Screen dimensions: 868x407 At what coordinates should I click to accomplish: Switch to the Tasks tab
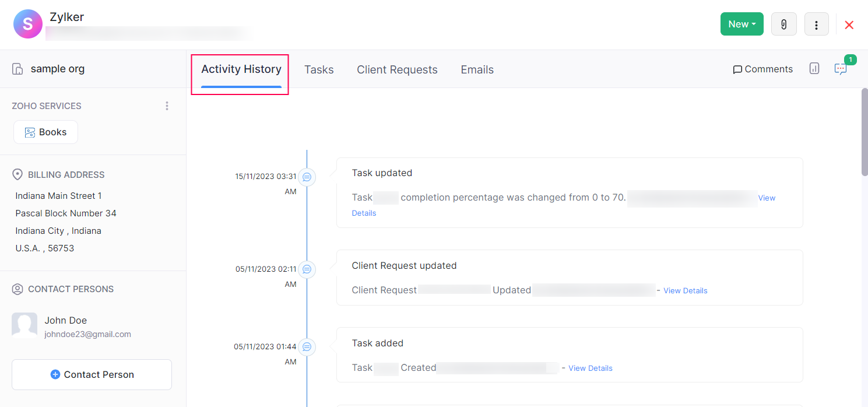click(319, 69)
